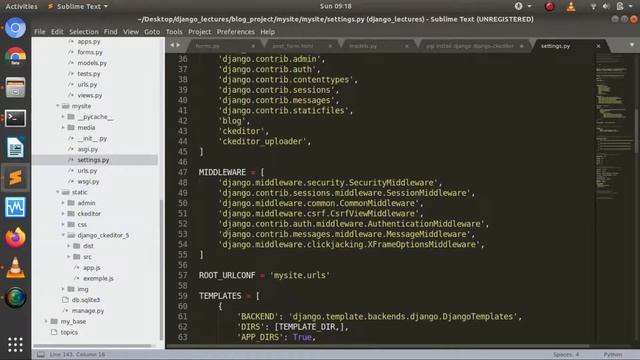Open the Files manager dock icon
Viewport: 640px width, 360px height.
coord(15,87)
